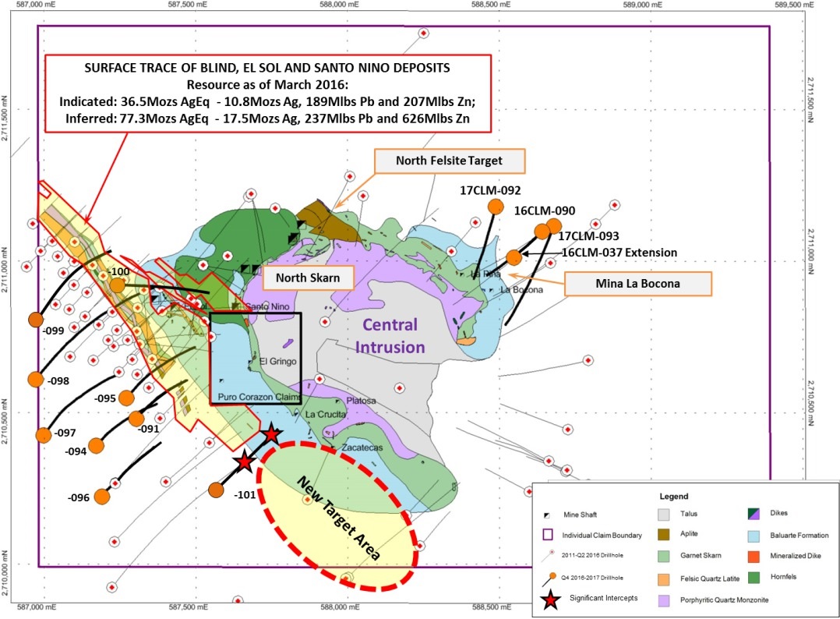This screenshot has height=619, width=840.
Task: Click the red star icon in the legend
Action: 550,600
